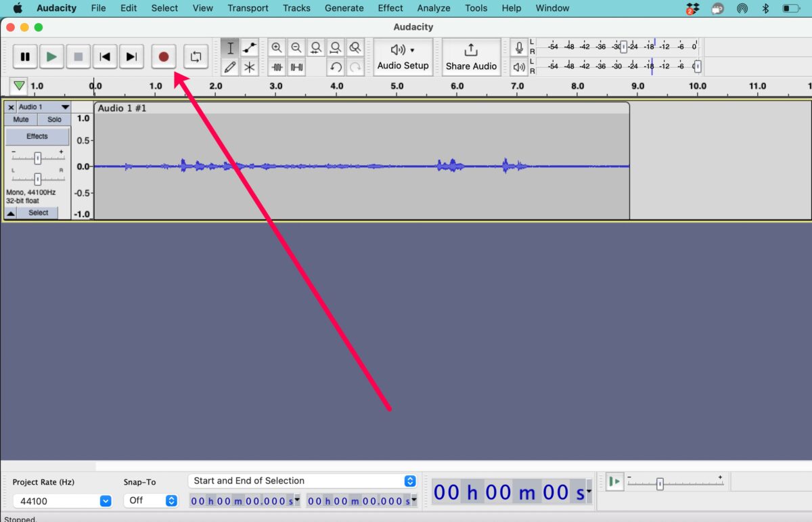Click the track Select button
This screenshot has width=812, height=522.
pos(38,213)
